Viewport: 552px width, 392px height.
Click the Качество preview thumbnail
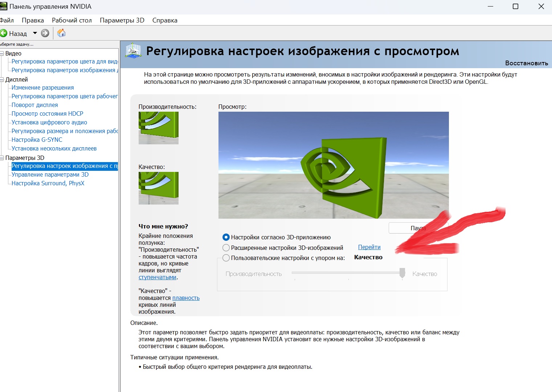[x=159, y=188]
